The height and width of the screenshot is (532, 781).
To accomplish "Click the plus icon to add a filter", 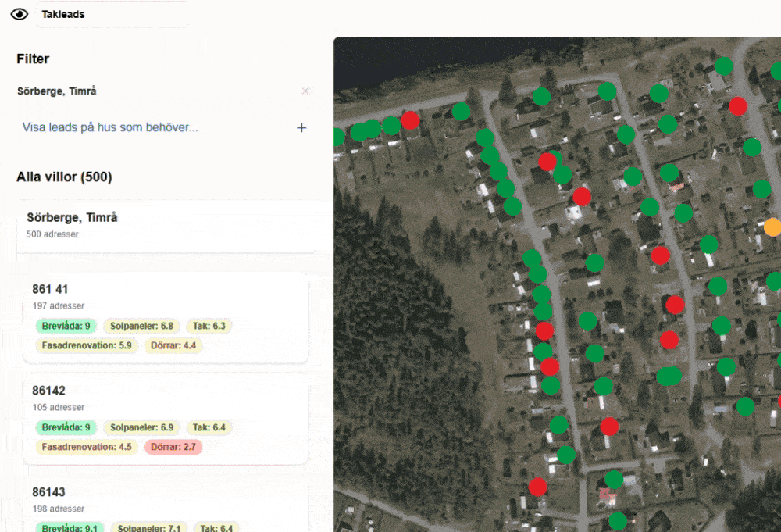I will pyautogui.click(x=301, y=128).
